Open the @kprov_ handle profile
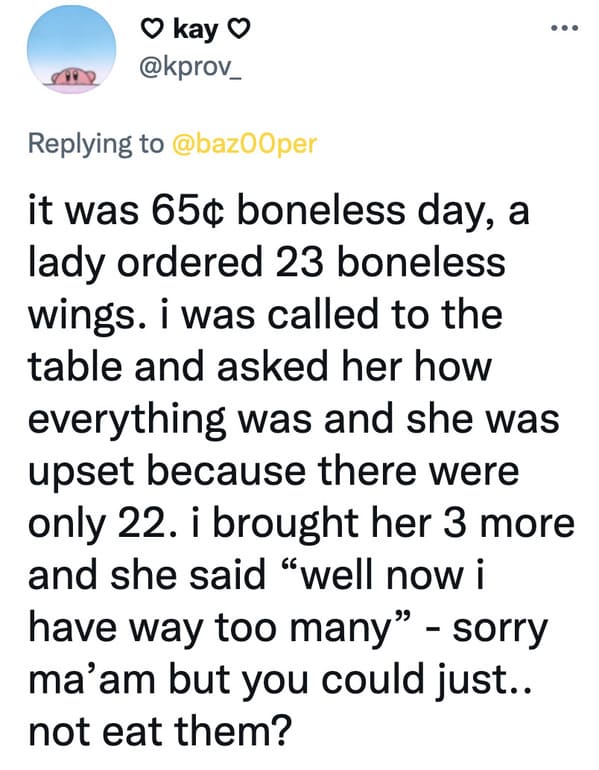 pyautogui.click(x=191, y=69)
